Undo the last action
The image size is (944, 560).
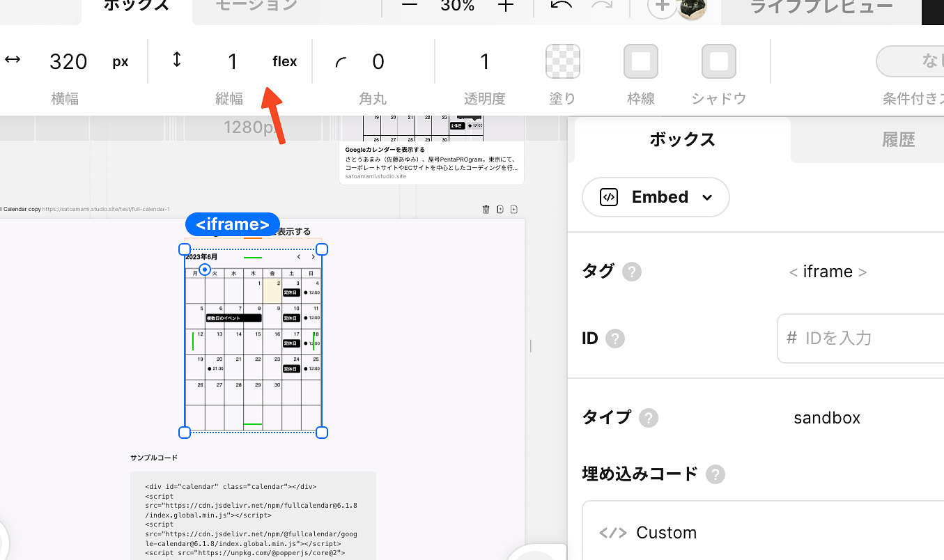point(561,6)
